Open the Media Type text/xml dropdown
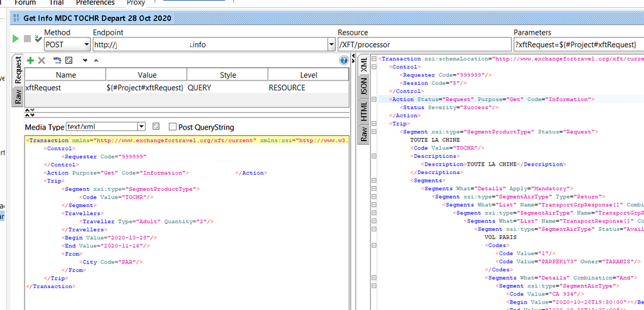 (x=141, y=127)
